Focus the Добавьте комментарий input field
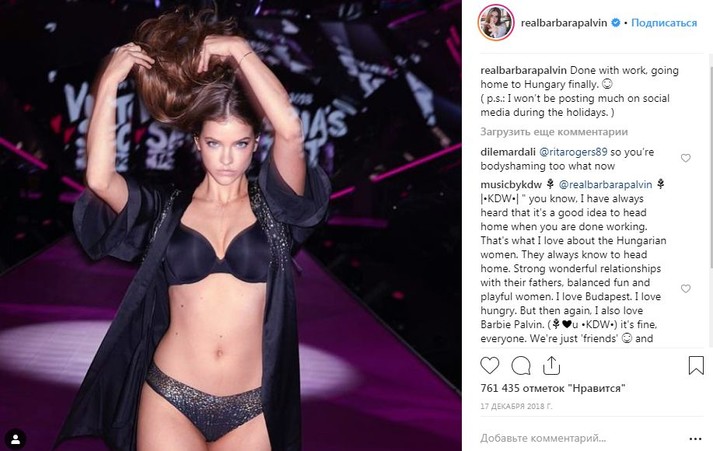Viewport: 713px width, 451px height. point(582,438)
